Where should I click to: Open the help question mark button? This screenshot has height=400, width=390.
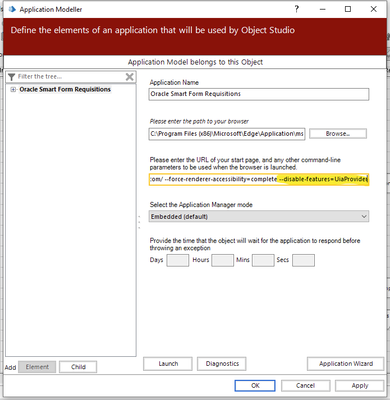297,9
